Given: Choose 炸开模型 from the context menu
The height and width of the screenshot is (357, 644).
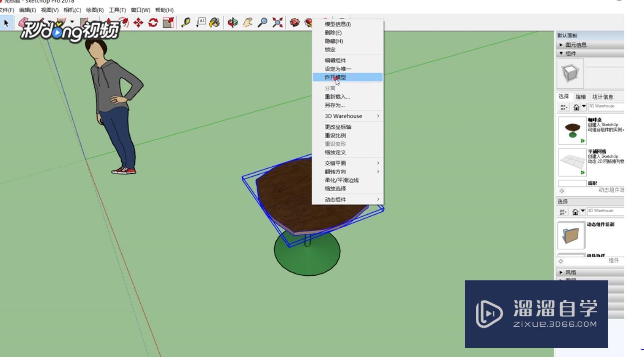Looking at the screenshot, I should [347, 77].
